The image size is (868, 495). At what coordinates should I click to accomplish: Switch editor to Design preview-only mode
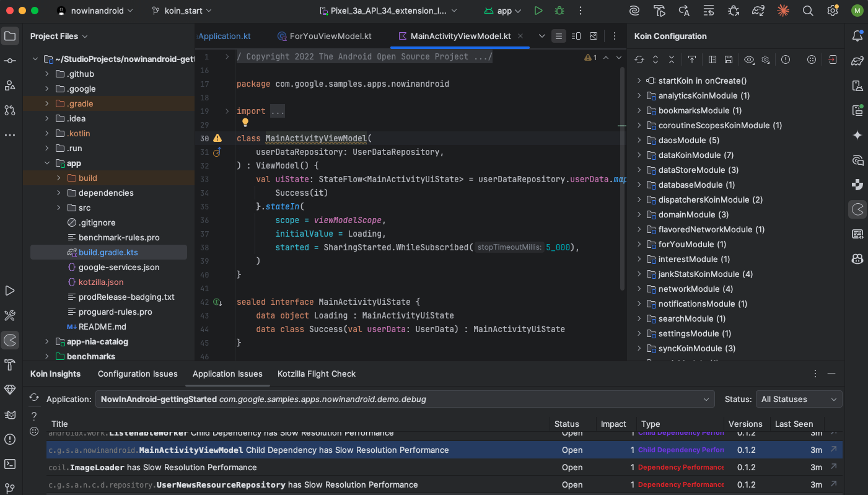(594, 36)
